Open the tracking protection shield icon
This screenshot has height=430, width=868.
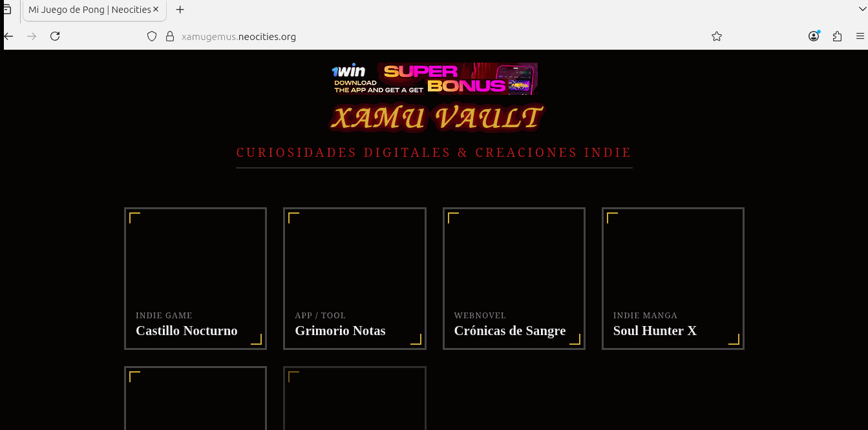(152, 36)
